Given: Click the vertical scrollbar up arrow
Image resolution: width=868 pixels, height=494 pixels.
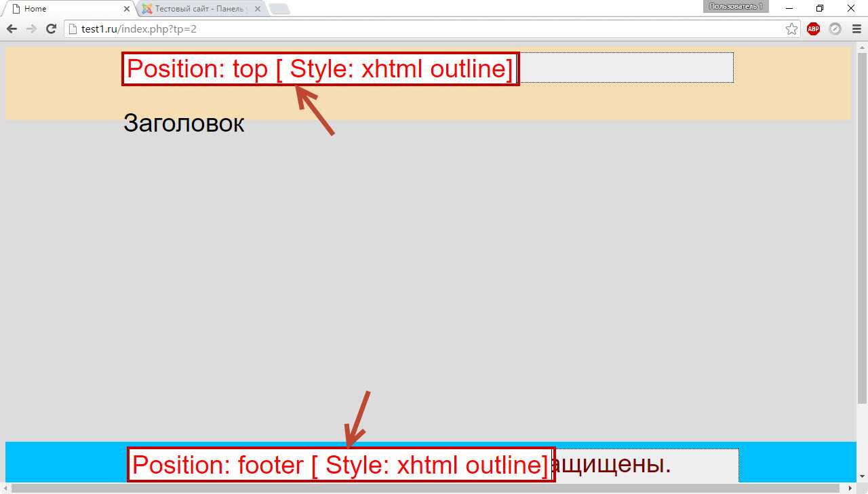Looking at the screenshot, I should (862, 47).
